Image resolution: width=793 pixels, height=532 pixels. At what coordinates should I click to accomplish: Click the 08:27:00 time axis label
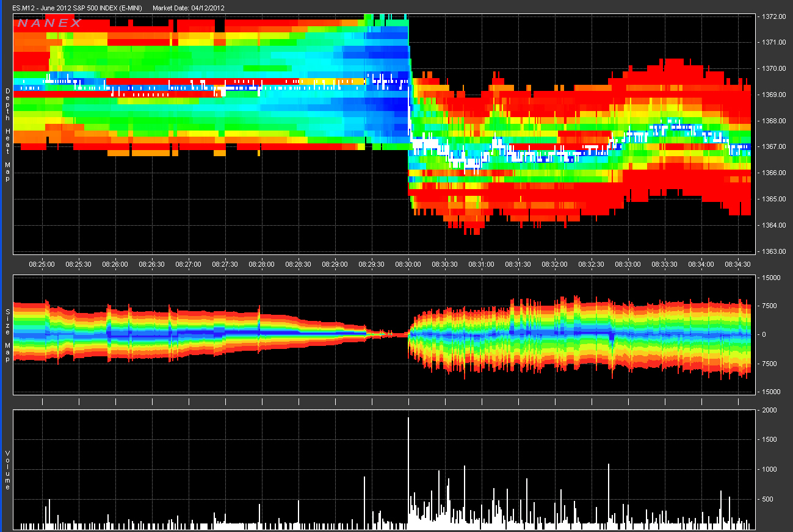point(189,264)
